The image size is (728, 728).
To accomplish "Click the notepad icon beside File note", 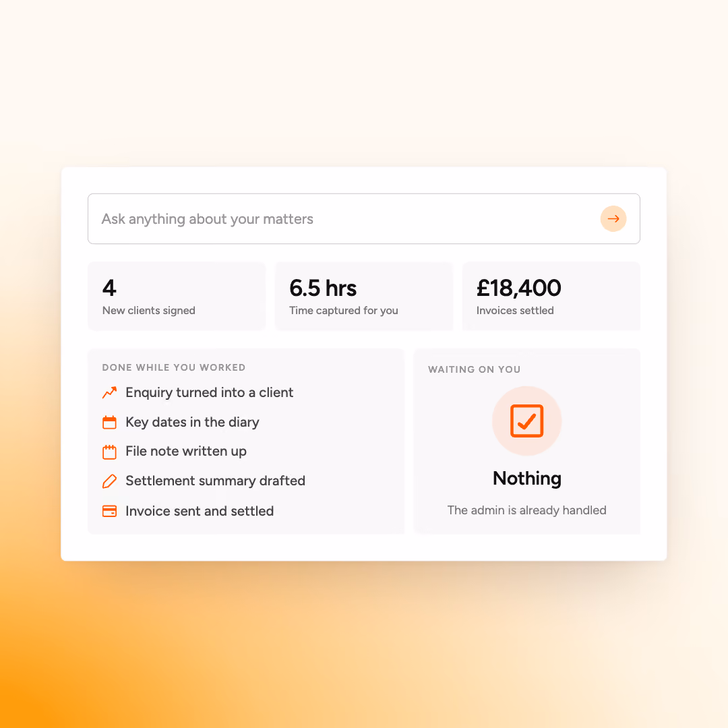I will tap(110, 452).
